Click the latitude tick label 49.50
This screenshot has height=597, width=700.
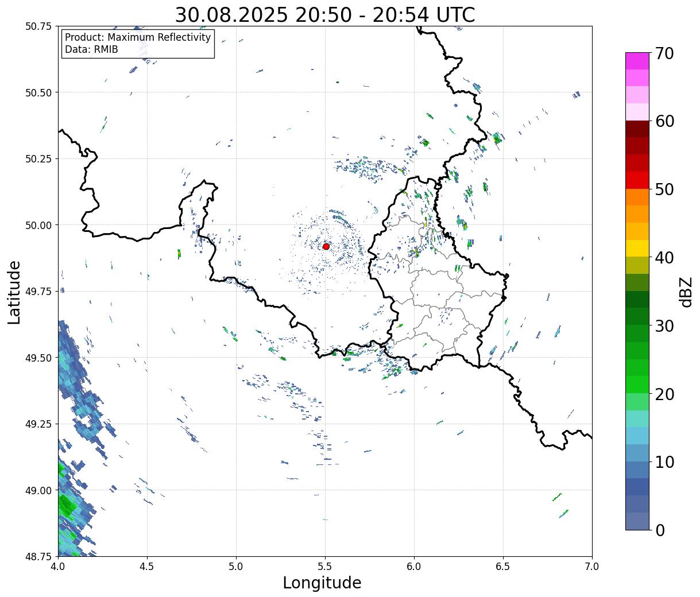38,358
